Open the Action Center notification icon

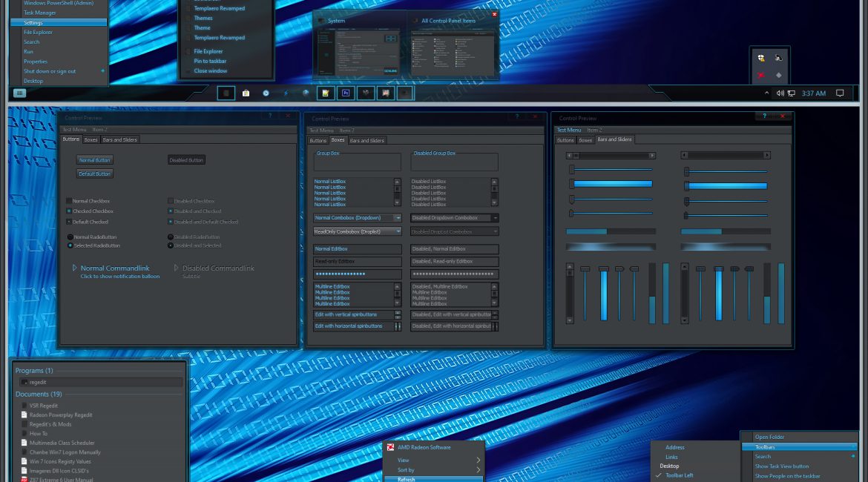coord(840,93)
